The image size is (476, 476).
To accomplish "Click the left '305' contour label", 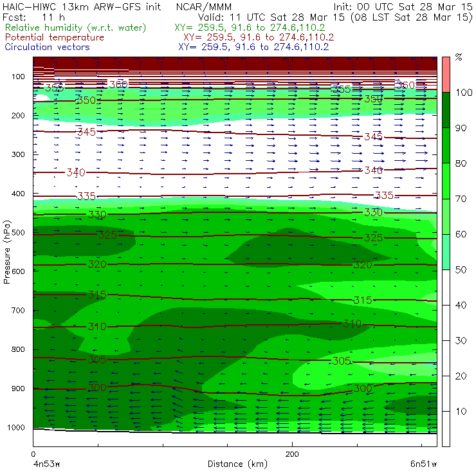I will coord(97,360).
